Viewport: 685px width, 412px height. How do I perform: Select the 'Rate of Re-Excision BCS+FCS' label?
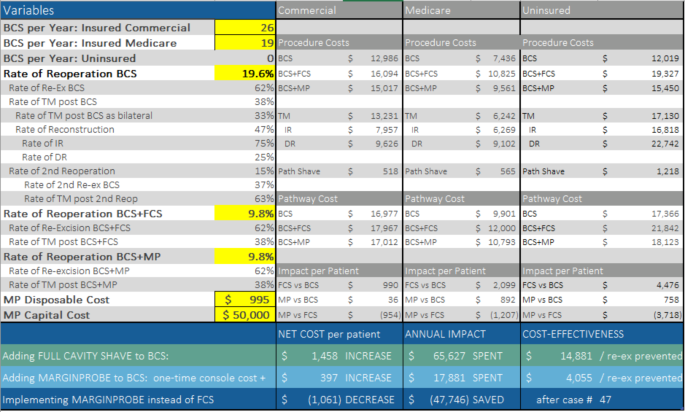[x=69, y=228]
